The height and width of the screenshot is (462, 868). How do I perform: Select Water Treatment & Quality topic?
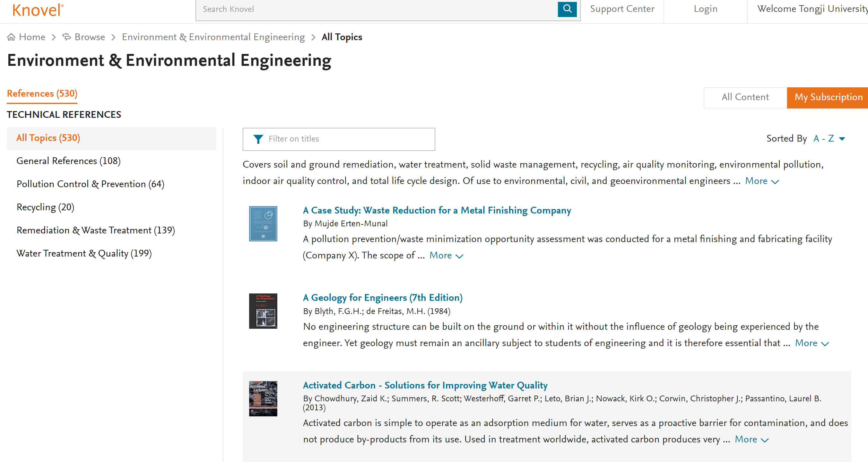[84, 253]
